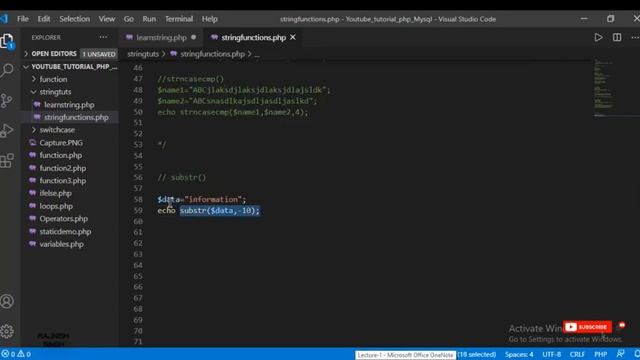This screenshot has height=360, width=640.
Task: Run the PHP file with play icon
Action: tap(598, 38)
